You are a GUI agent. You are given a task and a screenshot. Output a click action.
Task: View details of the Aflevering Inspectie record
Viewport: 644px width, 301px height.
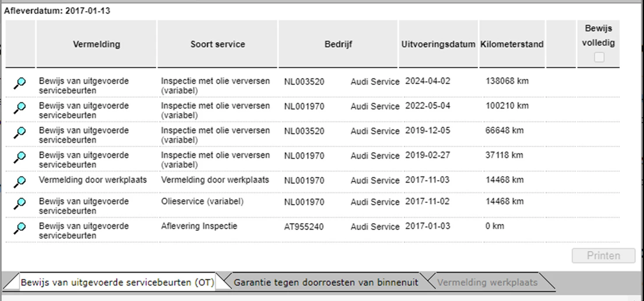point(20,228)
